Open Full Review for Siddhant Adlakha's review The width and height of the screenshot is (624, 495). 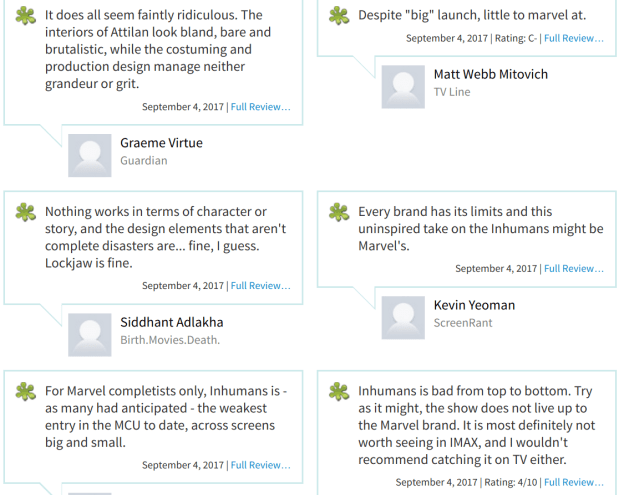pos(260,286)
